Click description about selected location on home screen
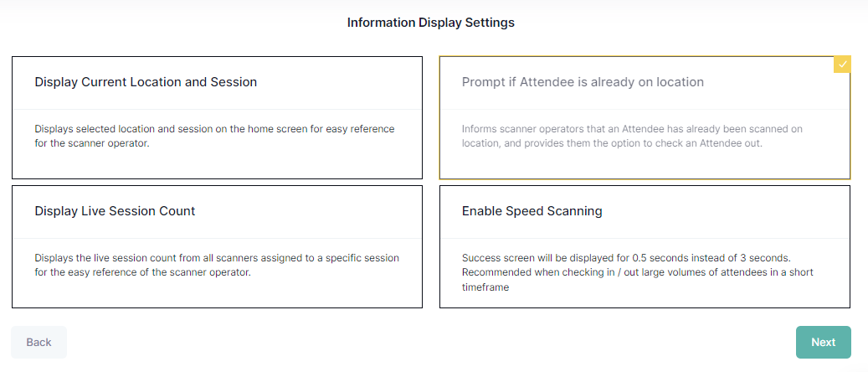The height and width of the screenshot is (372, 868). pyautogui.click(x=214, y=129)
